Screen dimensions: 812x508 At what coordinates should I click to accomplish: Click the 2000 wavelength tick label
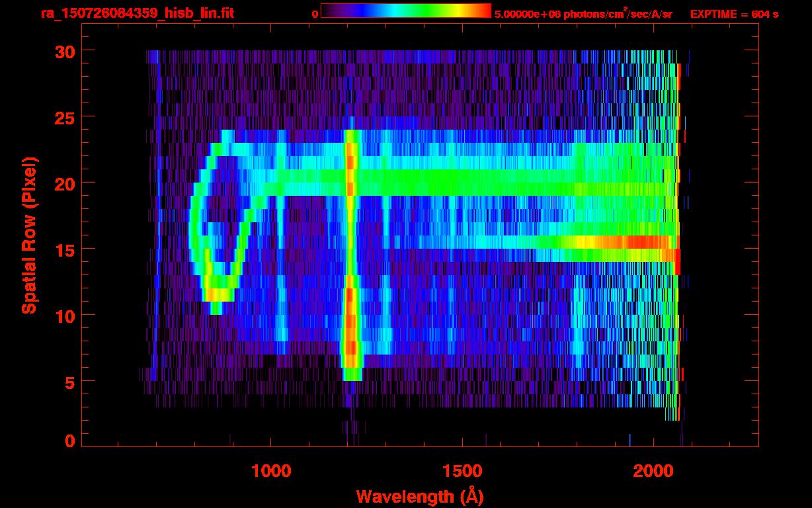click(653, 470)
